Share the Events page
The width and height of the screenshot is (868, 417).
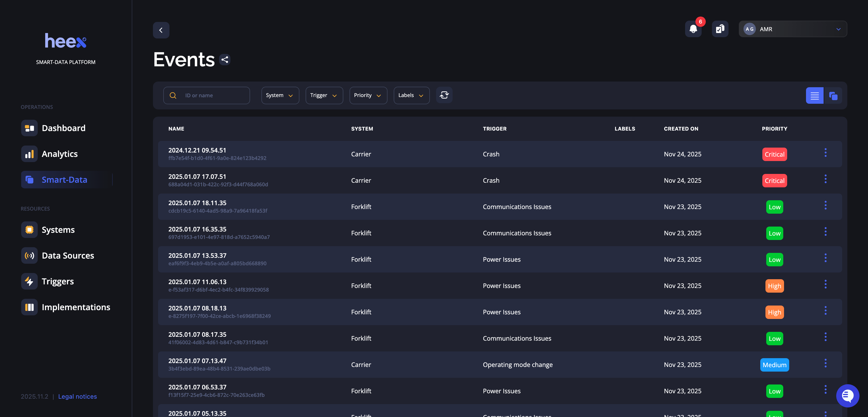coord(225,60)
